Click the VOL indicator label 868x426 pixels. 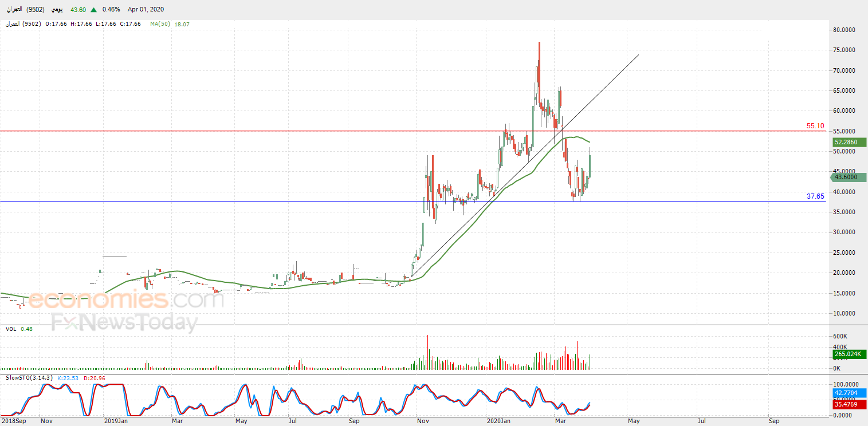click(x=11, y=329)
